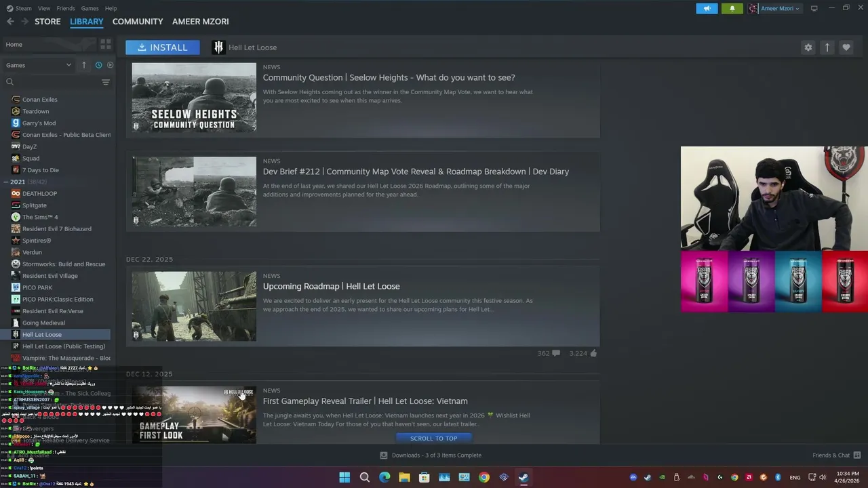This screenshot has width=868, height=488.
Task: Click Steam icon in taskbar
Action: point(524,477)
